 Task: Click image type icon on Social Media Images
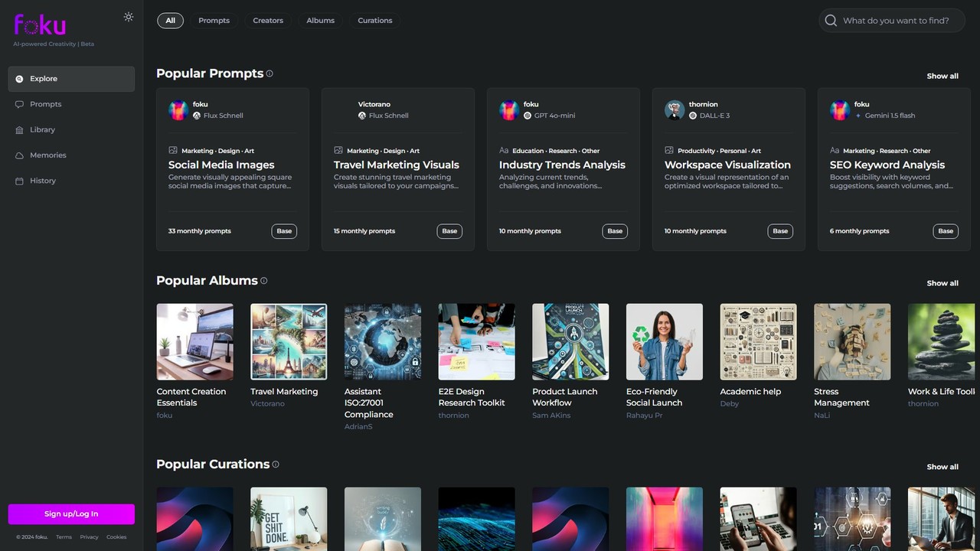click(x=173, y=151)
